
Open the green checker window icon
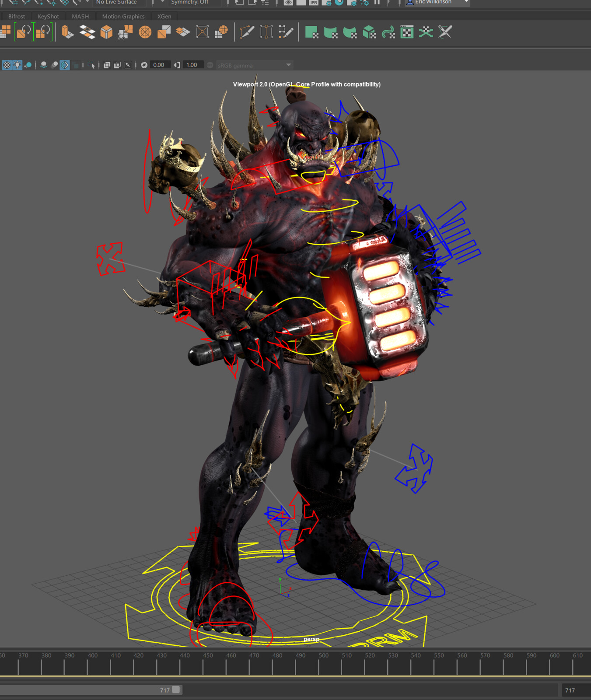click(407, 32)
